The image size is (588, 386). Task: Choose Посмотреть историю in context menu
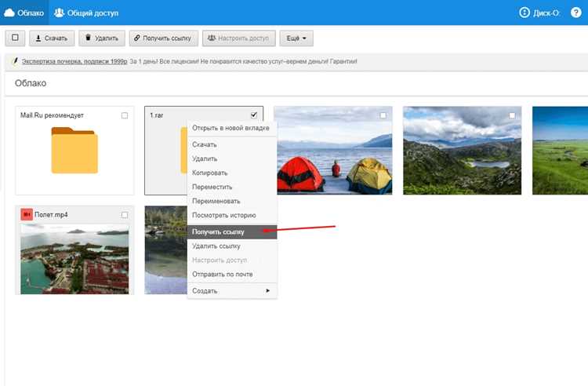232,215
